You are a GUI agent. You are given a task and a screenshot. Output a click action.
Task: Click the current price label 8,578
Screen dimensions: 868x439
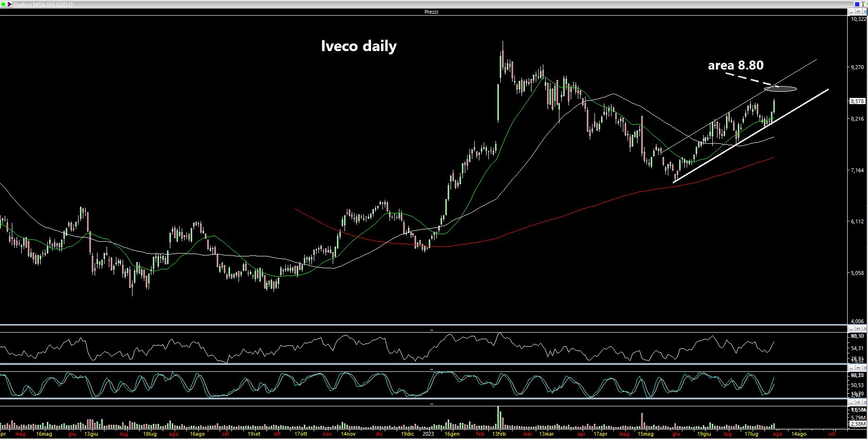click(x=857, y=101)
